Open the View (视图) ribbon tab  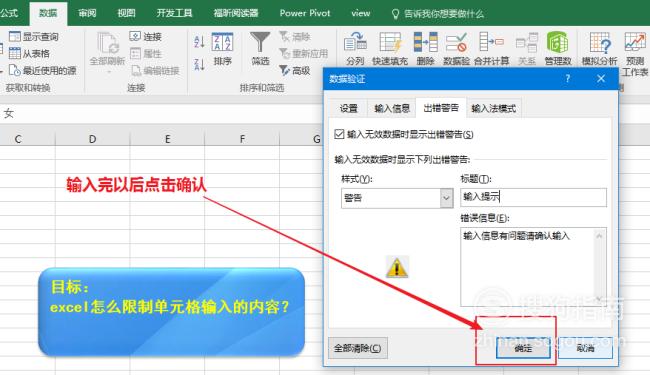point(126,13)
